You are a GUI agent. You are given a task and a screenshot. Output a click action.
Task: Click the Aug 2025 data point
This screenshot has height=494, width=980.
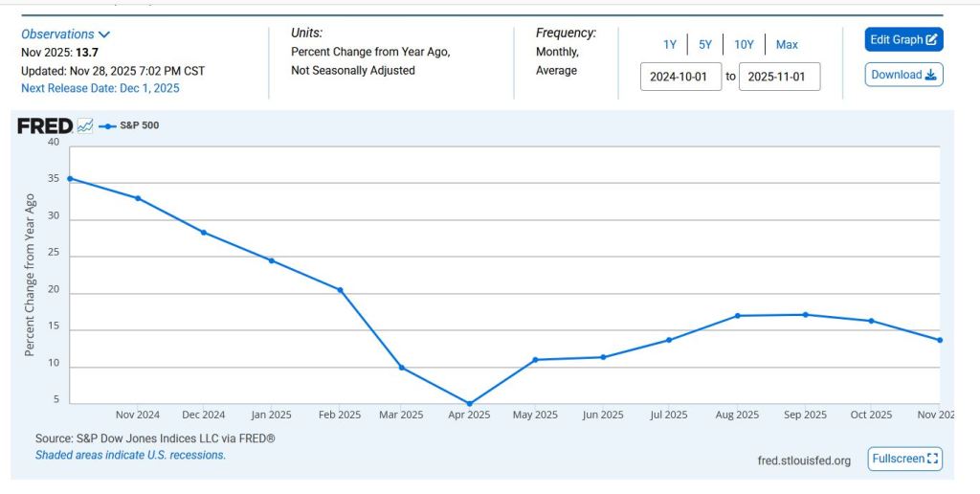pos(737,316)
